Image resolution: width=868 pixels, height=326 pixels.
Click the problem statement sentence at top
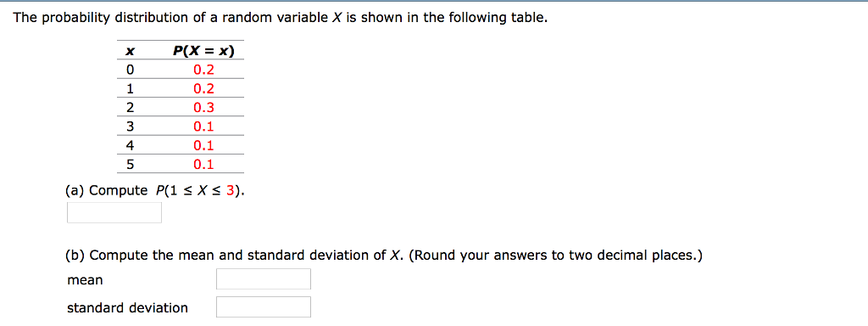pos(281,19)
